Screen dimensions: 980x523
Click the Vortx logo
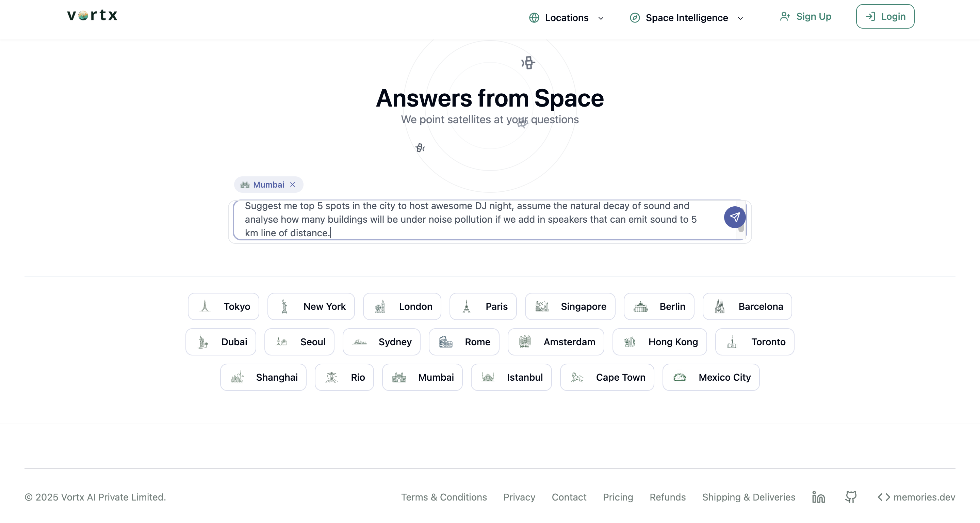92,16
